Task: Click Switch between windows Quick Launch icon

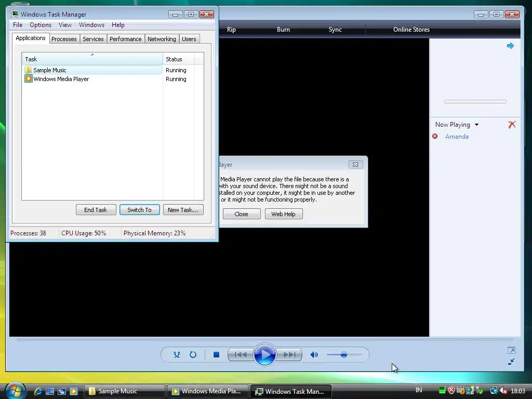Action: pyautogui.click(x=62, y=391)
